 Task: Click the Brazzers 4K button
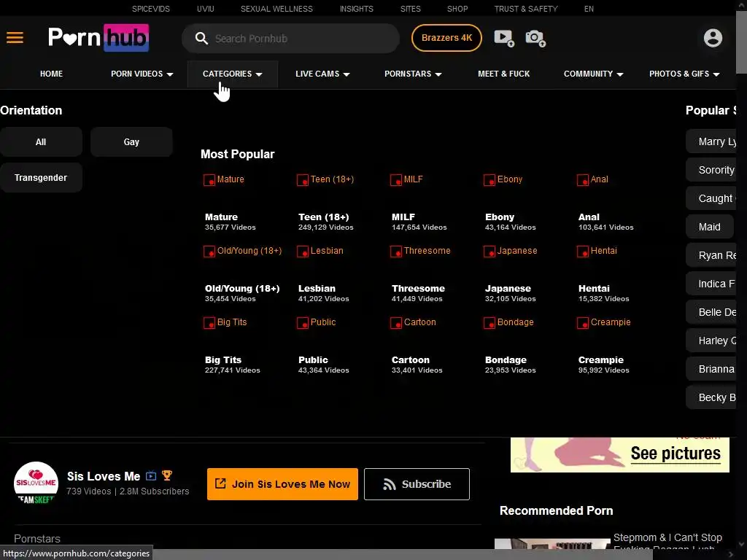pos(446,38)
